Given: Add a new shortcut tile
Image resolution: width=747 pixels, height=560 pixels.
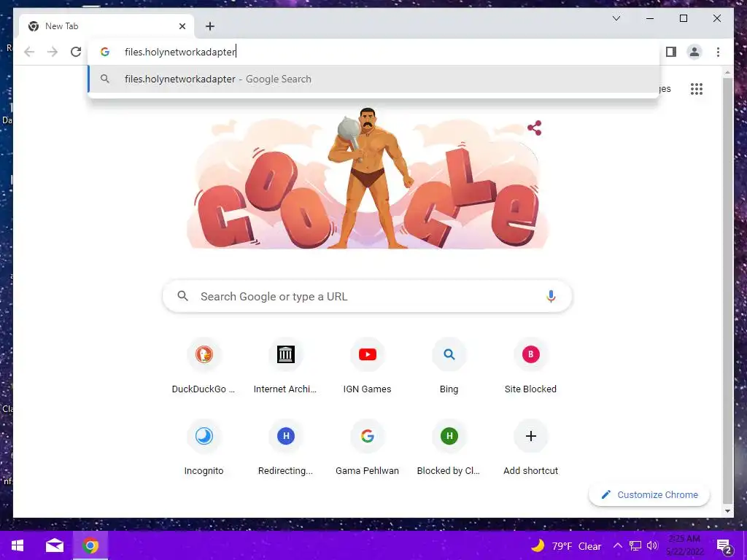Looking at the screenshot, I should (x=531, y=448).
